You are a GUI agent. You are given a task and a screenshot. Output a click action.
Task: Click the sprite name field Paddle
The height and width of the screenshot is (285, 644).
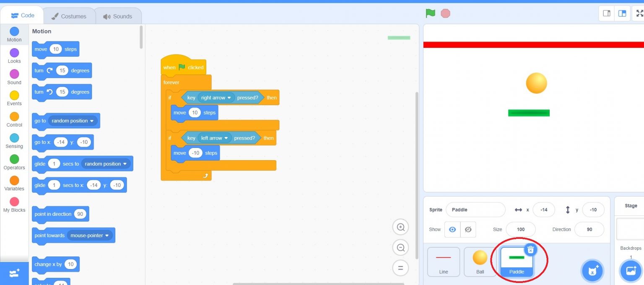[x=475, y=210]
